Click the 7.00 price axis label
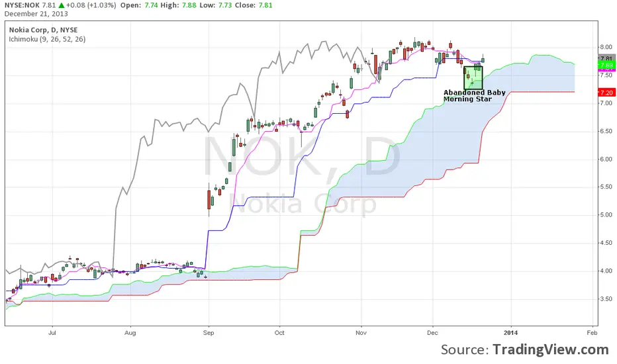 pos(606,103)
